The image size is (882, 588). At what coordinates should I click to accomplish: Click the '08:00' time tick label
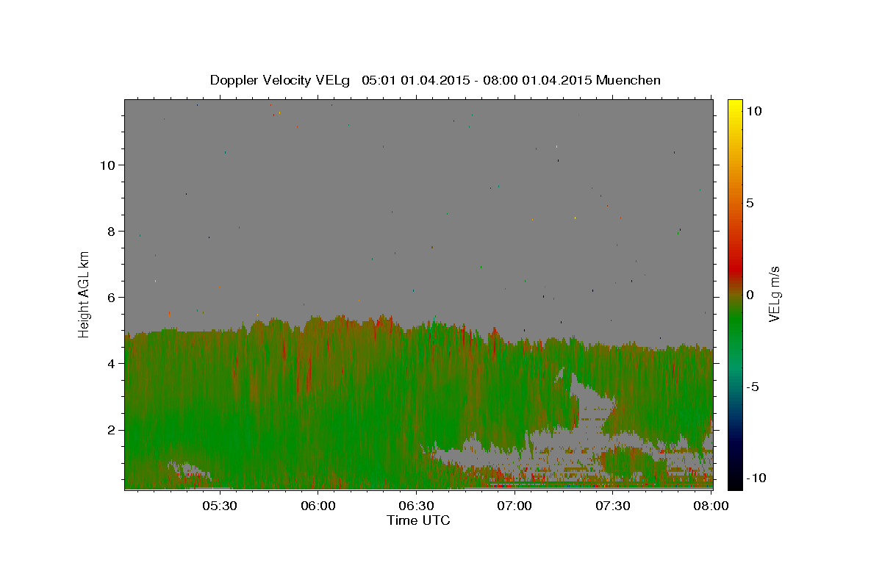tap(711, 506)
